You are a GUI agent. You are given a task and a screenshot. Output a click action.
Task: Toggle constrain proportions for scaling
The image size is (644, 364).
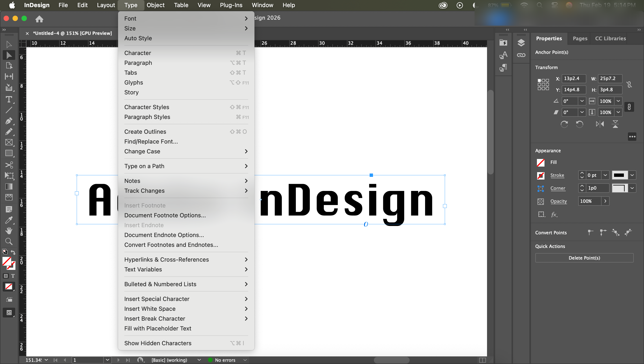(629, 107)
